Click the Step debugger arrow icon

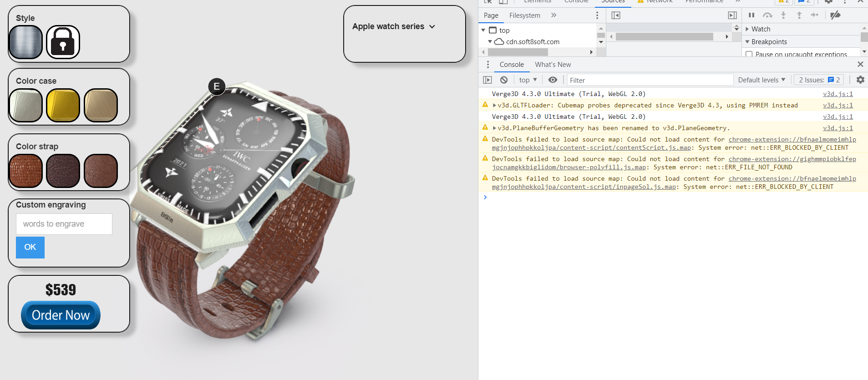point(815,15)
